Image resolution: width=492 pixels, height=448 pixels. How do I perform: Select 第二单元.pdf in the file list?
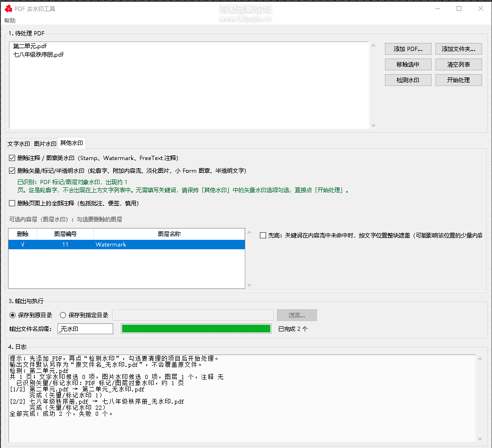click(x=30, y=46)
